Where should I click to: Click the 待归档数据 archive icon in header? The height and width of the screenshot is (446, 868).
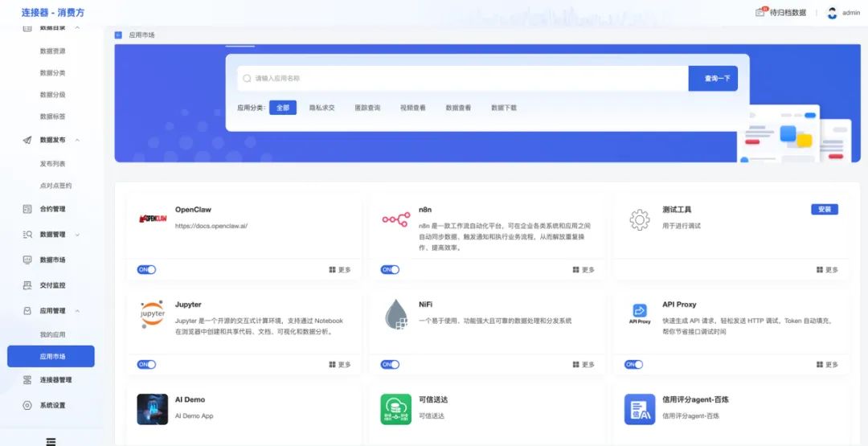tap(760, 12)
